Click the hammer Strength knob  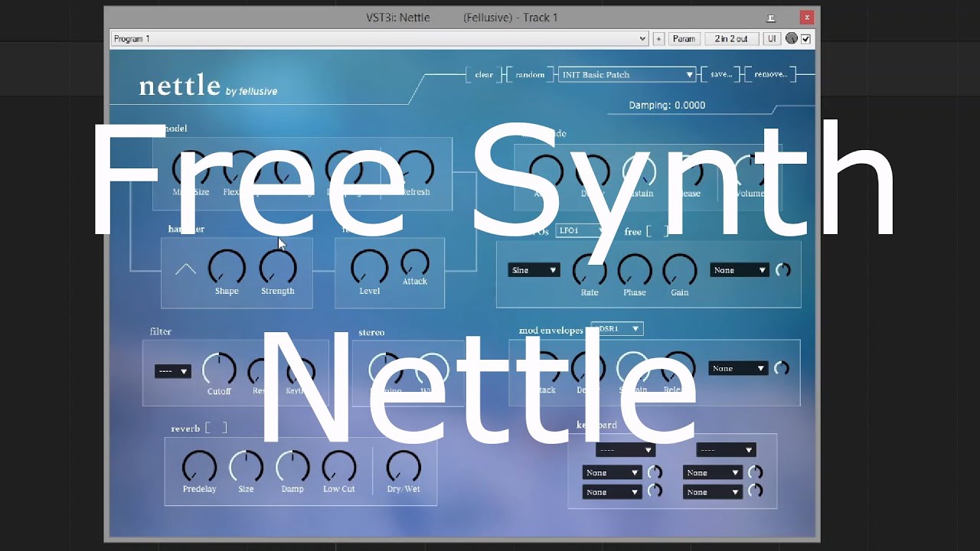pos(278,267)
